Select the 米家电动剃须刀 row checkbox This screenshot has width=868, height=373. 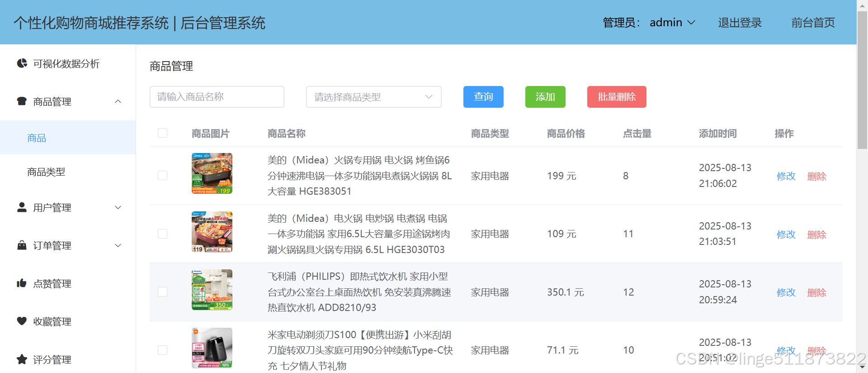click(x=162, y=350)
